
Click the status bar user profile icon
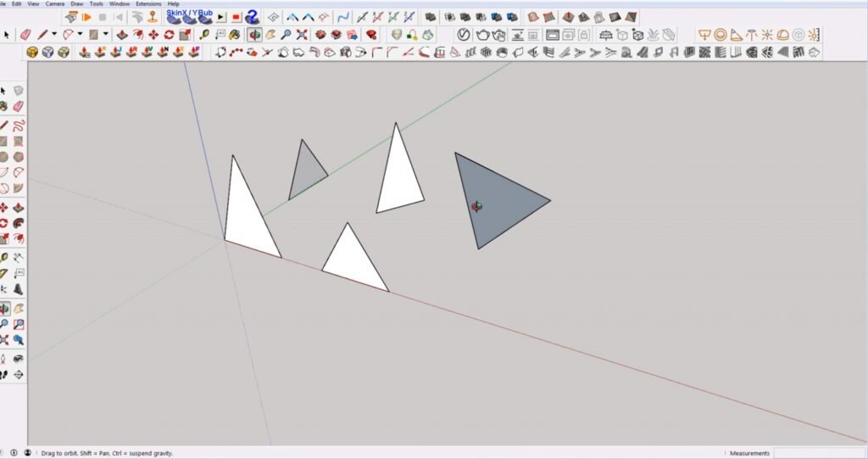[28, 453]
